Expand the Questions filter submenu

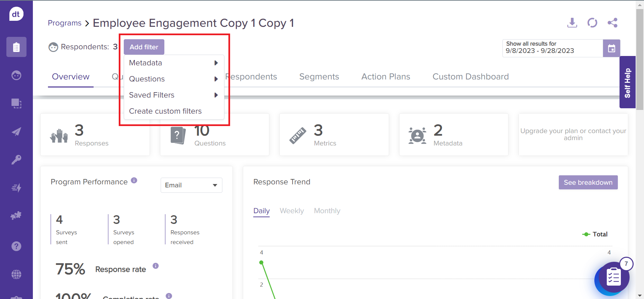pos(174,79)
